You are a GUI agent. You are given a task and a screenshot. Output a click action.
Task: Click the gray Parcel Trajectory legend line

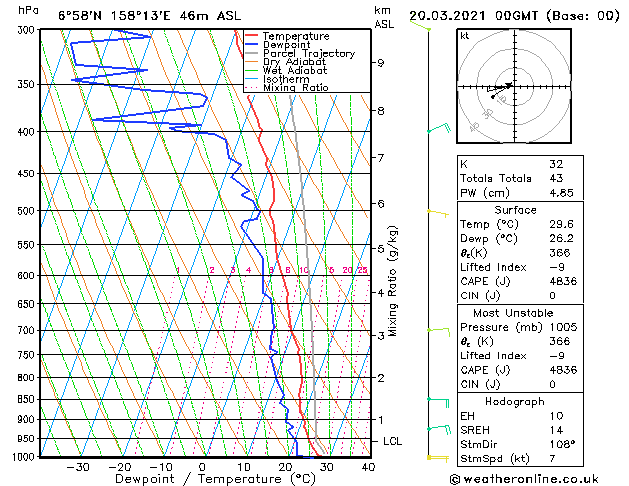[251, 53]
